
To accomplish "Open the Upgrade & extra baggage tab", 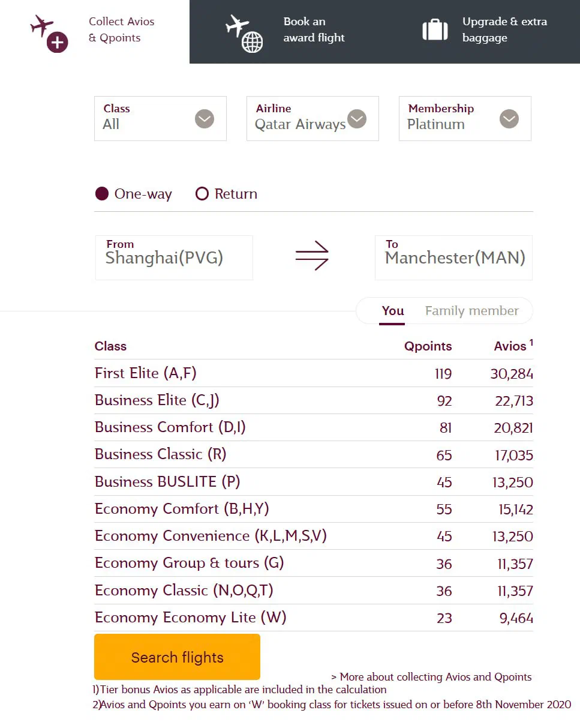I will tap(482, 31).
